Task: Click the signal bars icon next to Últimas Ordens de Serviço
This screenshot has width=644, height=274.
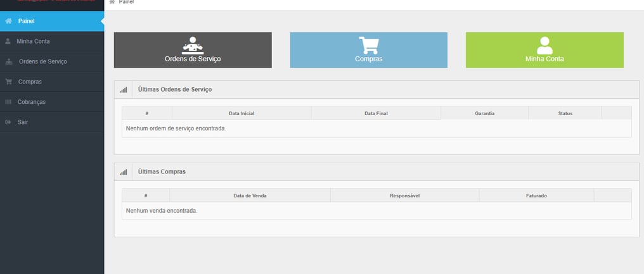Action: (x=123, y=90)
